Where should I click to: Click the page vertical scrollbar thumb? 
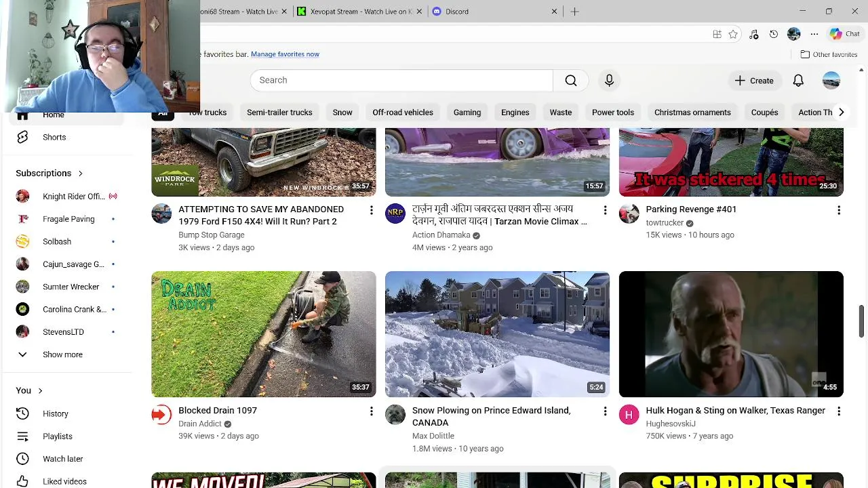pyautogui.click(x=862, y=320)
